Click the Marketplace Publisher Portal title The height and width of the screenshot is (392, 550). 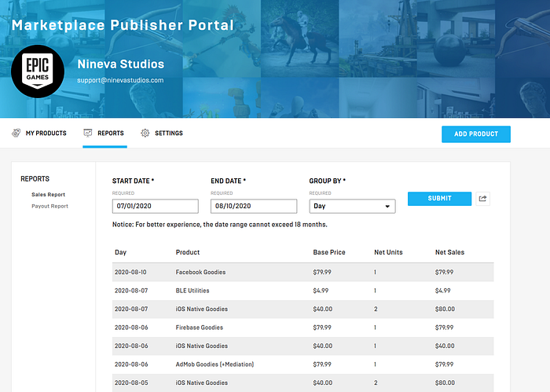123,25
